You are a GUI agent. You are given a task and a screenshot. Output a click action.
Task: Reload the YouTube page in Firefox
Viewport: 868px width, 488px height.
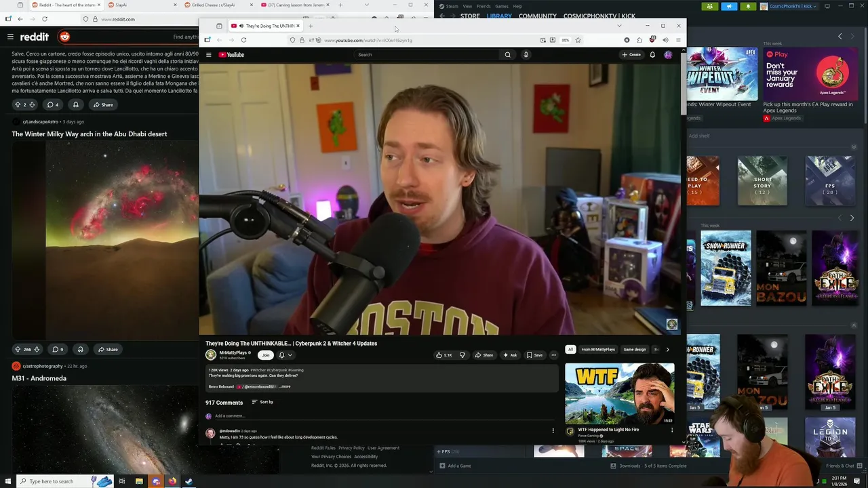click(x=243, y=40)
